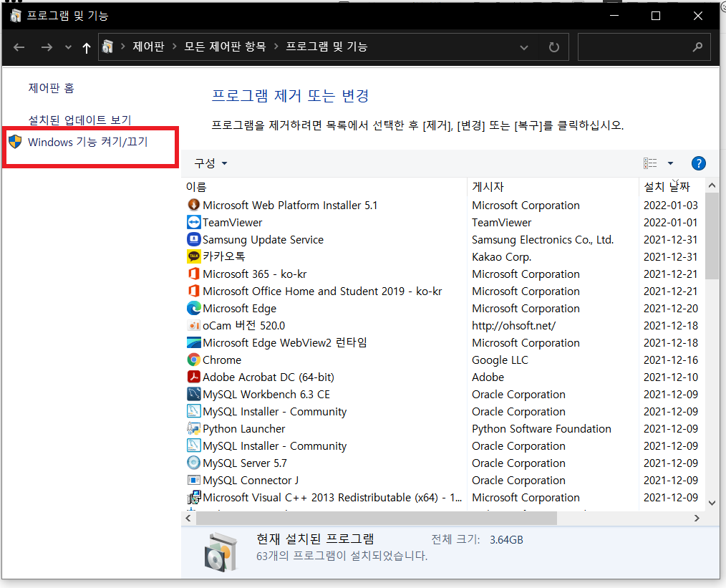Select the MySQL Server 5.7 icon
Screen dimensions: 726x588
tap(193, 463)
